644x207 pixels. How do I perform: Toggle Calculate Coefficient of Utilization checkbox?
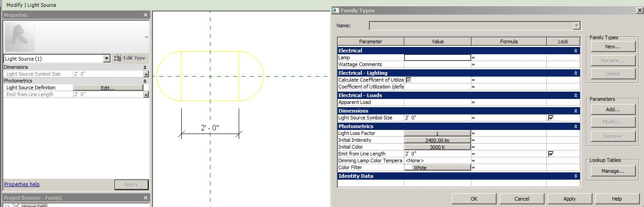point(408,80)
